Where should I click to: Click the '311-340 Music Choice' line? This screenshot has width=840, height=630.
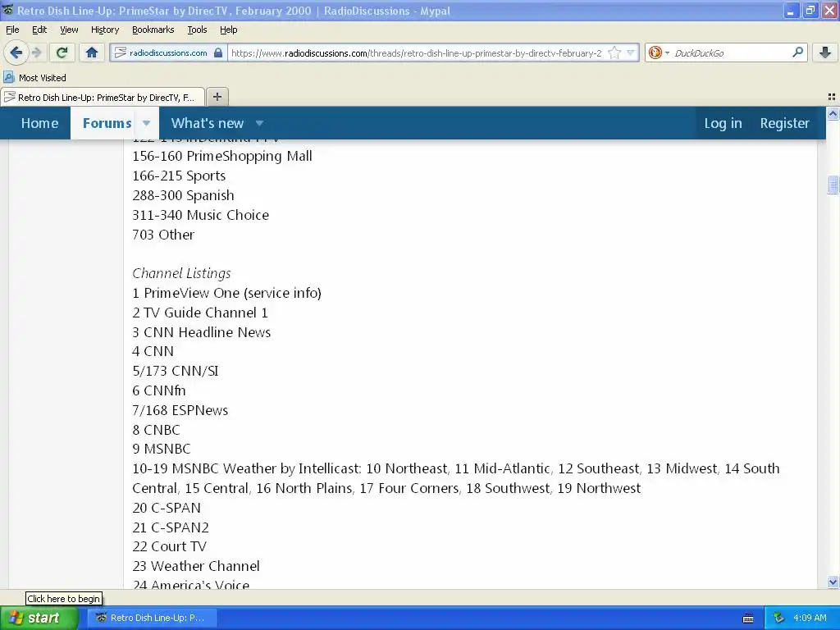coord(201,215)
